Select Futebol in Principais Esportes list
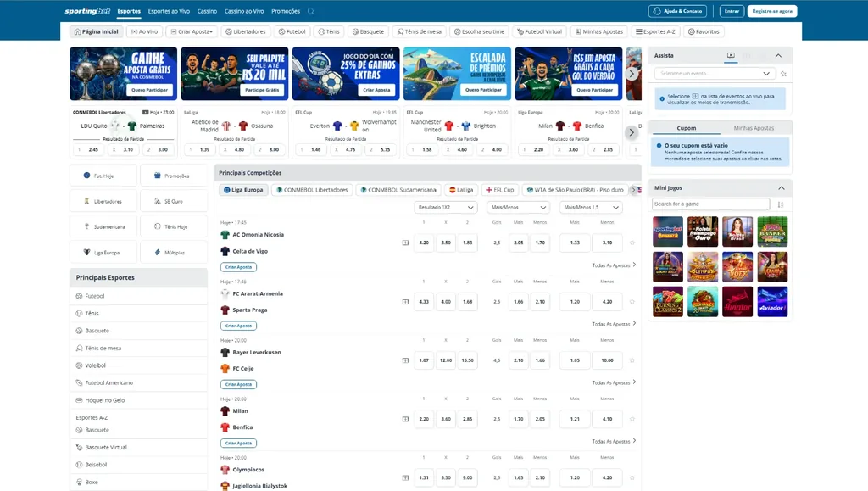 pyautogui.click(x=138, y=296)
